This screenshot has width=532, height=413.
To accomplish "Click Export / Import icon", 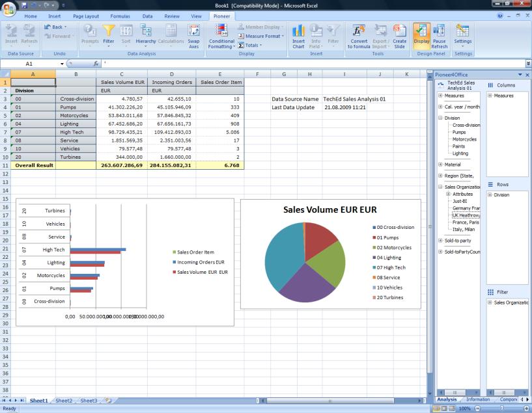I will [380, 36].
